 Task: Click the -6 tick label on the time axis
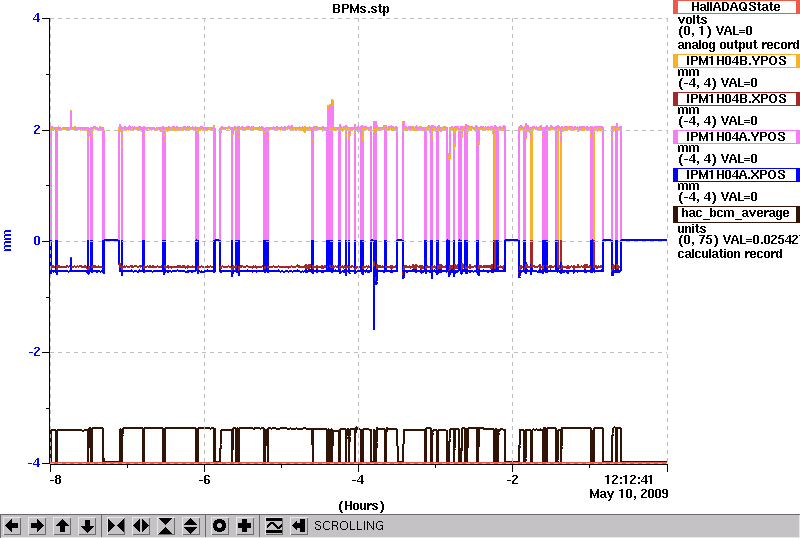tap(204, 480)
